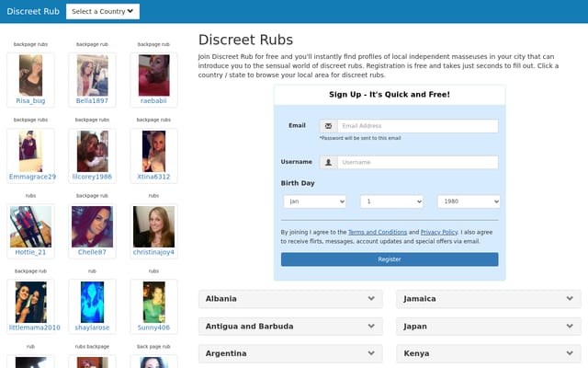The height and width of the screenshot is (368, 588).
Task: Expand the Jamaica country section
Action: 489,299
